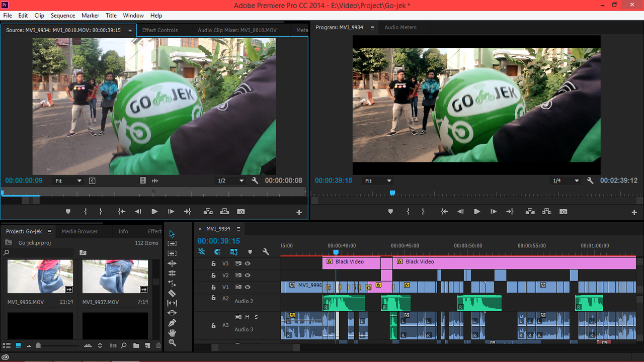Select the Track Select Forward tool
Screen dimensions: 644x362
pos(172,243)
